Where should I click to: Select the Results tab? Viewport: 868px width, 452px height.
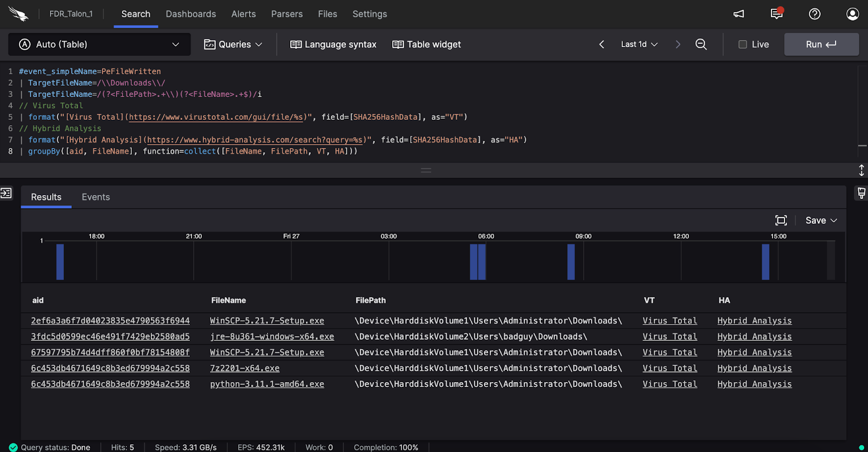pyautogui.click(x=46, y=197)
